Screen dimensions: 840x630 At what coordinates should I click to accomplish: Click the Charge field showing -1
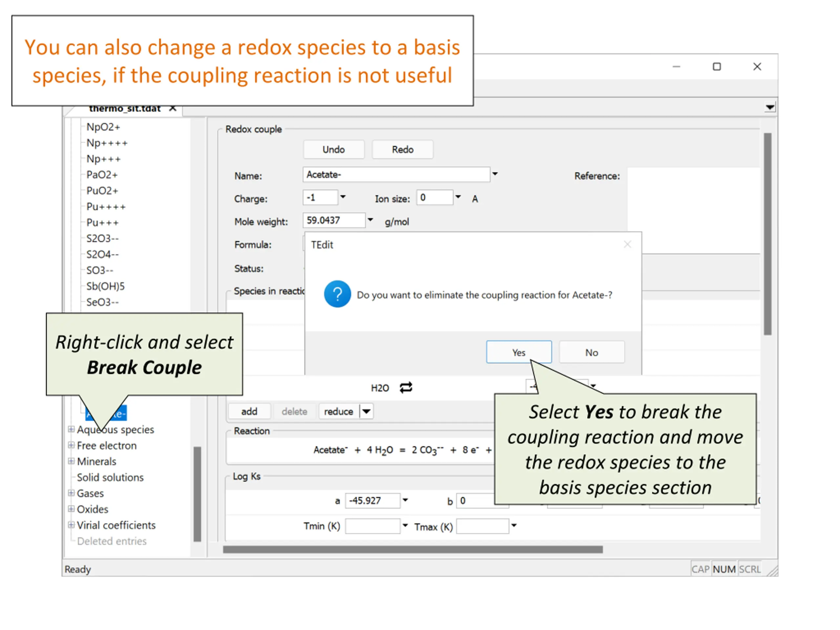(x=320, y=197)
